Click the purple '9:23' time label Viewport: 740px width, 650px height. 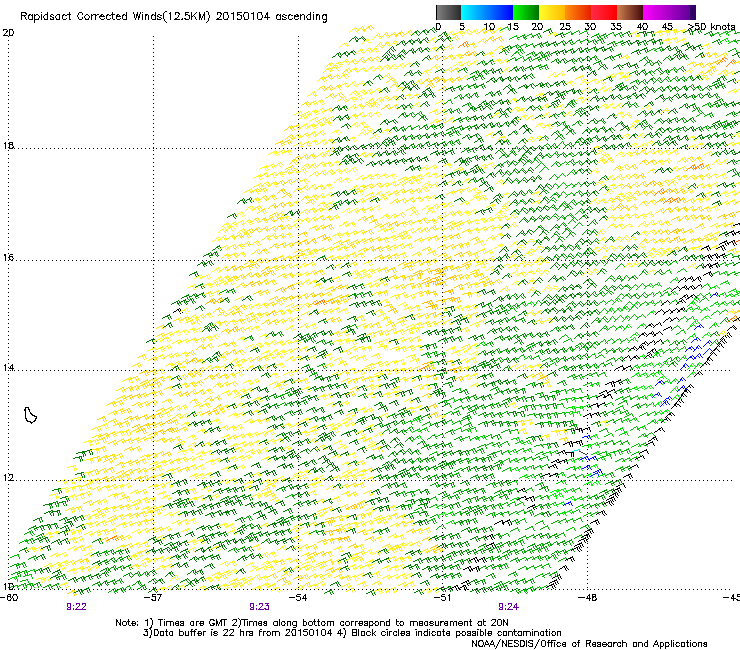260,607
